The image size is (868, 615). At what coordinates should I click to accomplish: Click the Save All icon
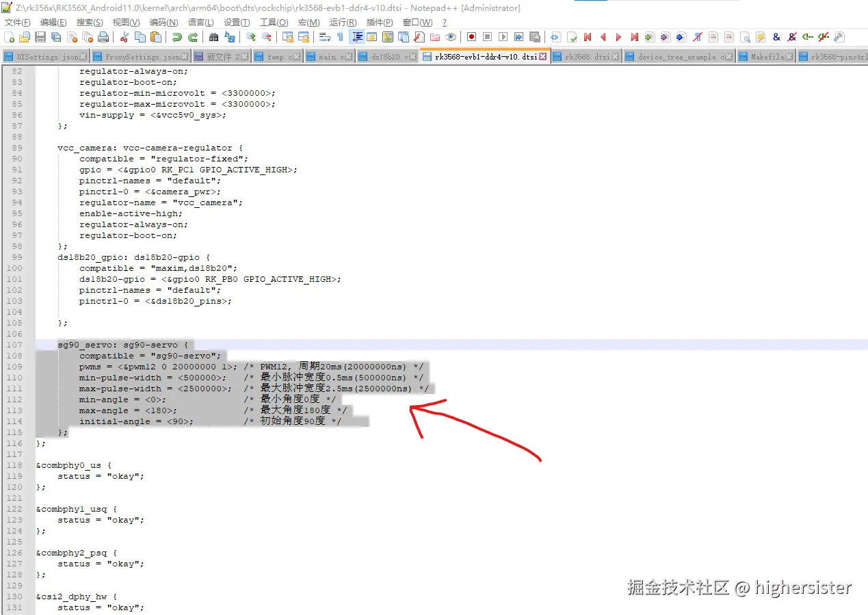56,37
